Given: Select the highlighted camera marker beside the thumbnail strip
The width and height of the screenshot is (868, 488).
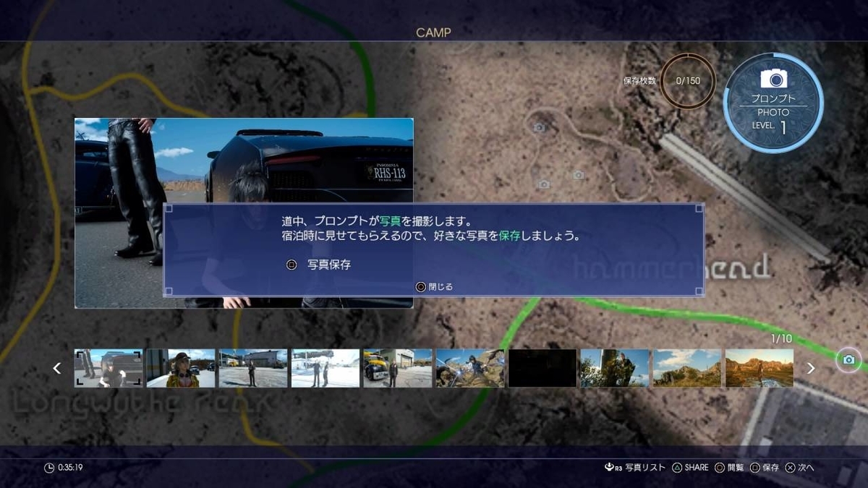Looking at the screenshot, I should click(848, 359).
